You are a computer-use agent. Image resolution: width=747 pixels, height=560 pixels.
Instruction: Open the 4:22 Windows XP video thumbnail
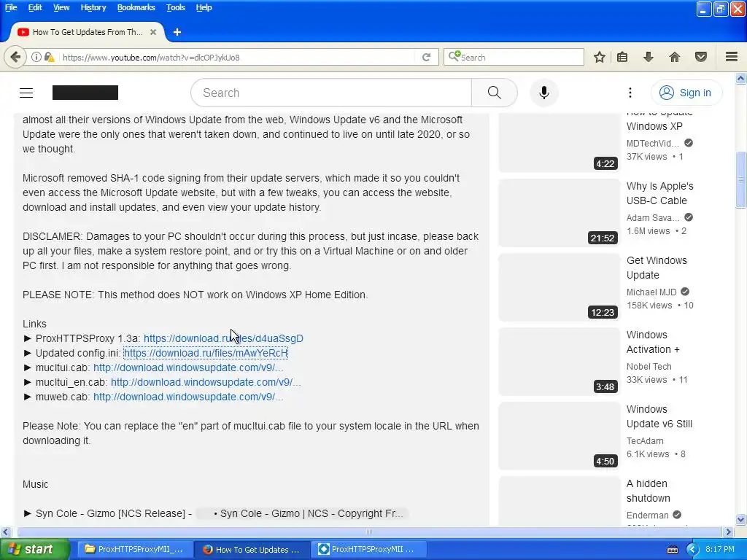560,143
